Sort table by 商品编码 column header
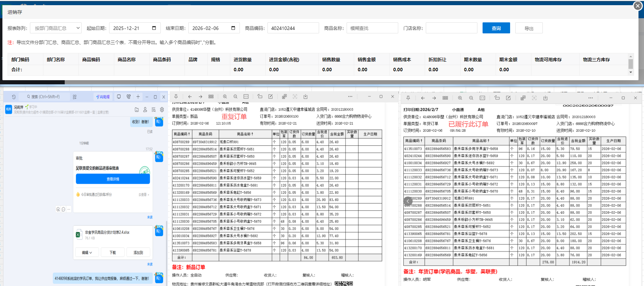Viewport: 644px width, 286px height. [x=91, y=60]
